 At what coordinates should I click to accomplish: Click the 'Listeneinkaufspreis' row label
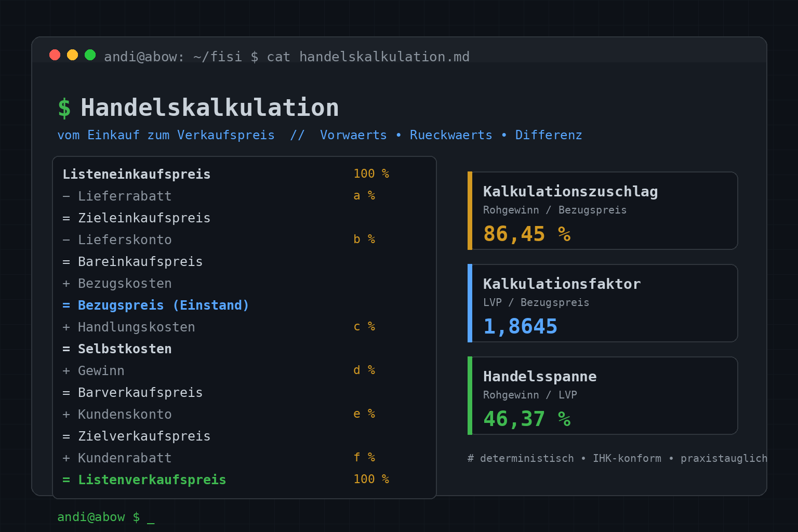point(137,174)
